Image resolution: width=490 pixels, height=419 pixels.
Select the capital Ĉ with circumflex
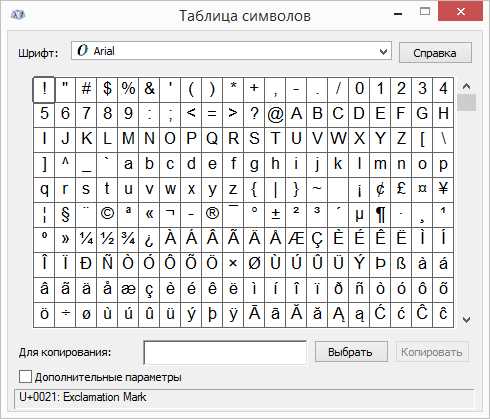click(x=422, y=315)
